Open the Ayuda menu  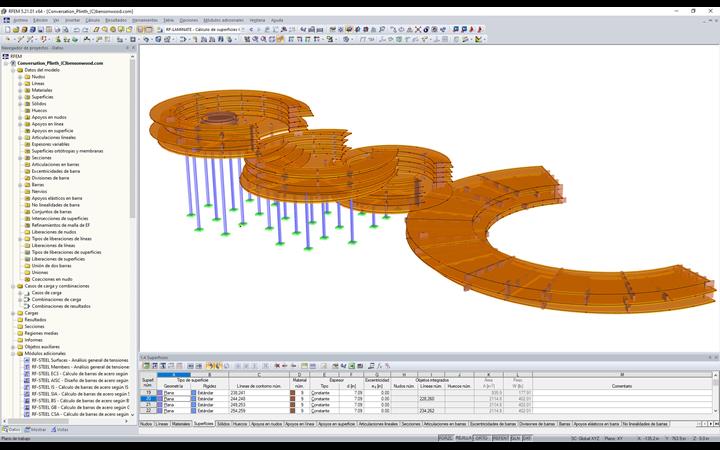point(277,20)
